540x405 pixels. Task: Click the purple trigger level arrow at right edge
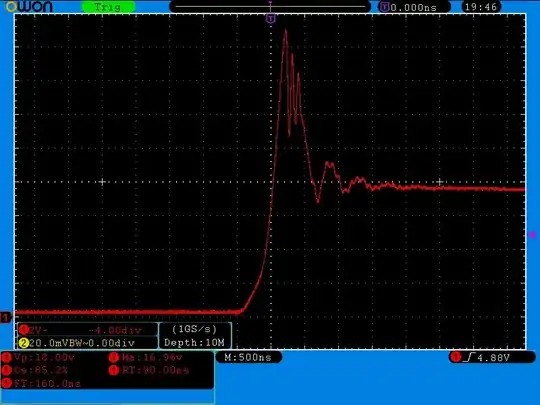pyautogui.click(x=533, y=235)
